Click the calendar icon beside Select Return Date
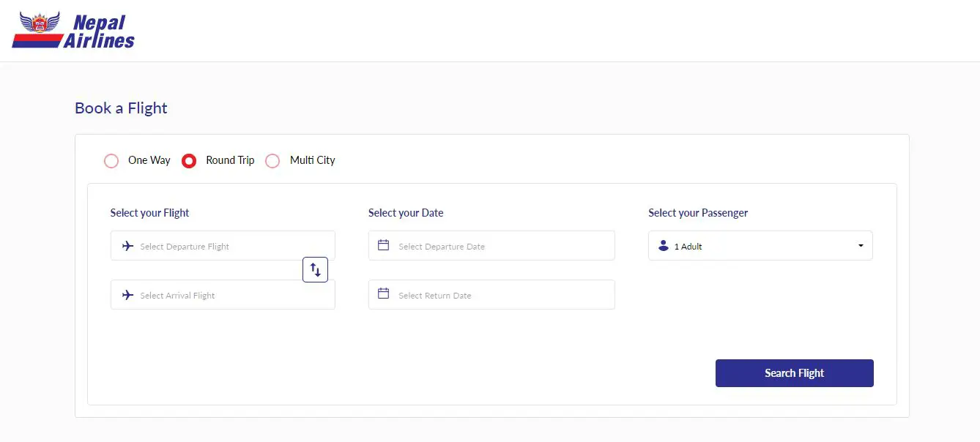The width and height of the screenshot is (980, 442). click(x=383, y=293)
